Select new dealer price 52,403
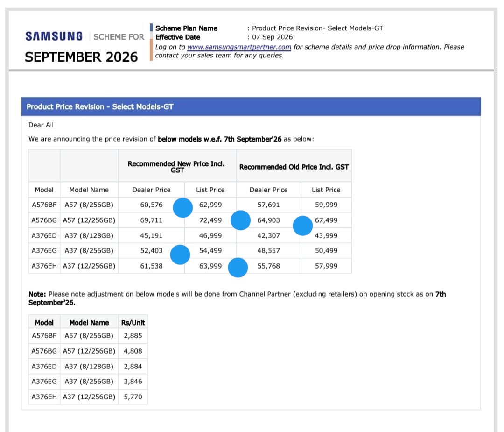The image size is (504, 432). click(x=151, y=251)
